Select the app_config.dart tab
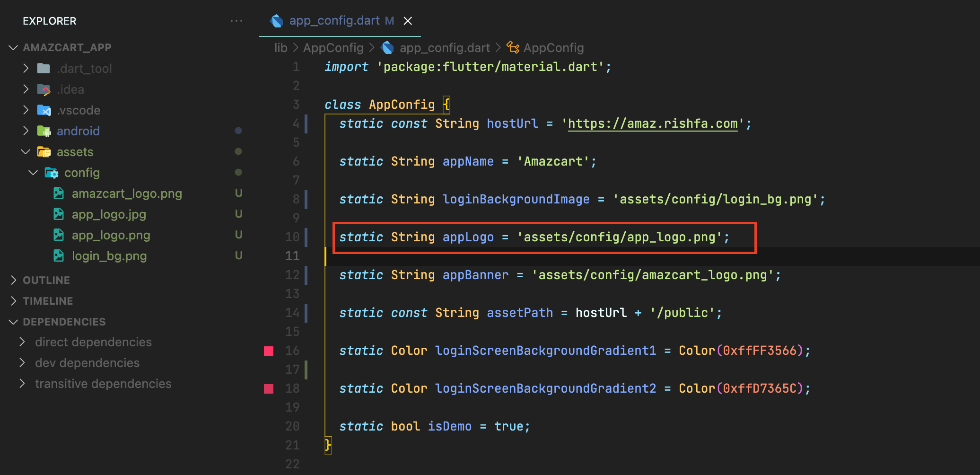 click(x=340, y=21)
